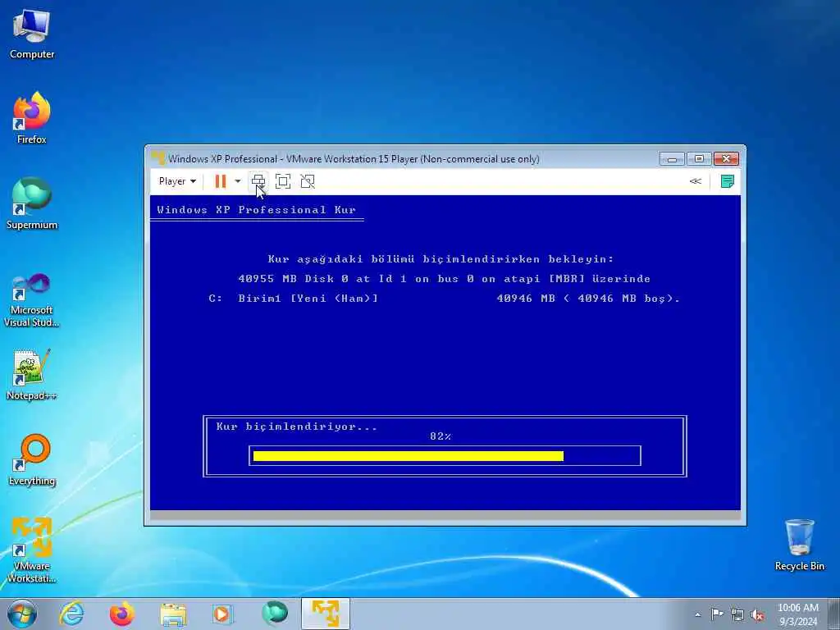Open the network tray icon

(737, 614)
